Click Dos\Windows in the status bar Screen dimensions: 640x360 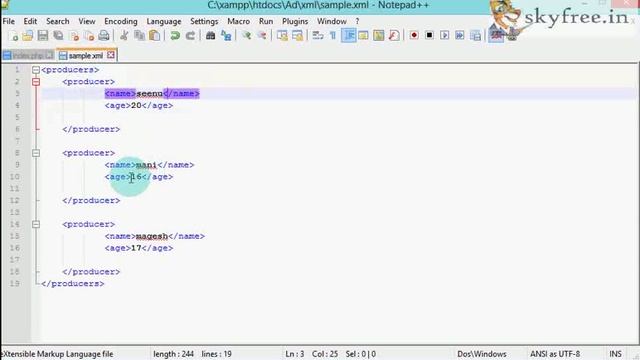click(x=482, y=354)
